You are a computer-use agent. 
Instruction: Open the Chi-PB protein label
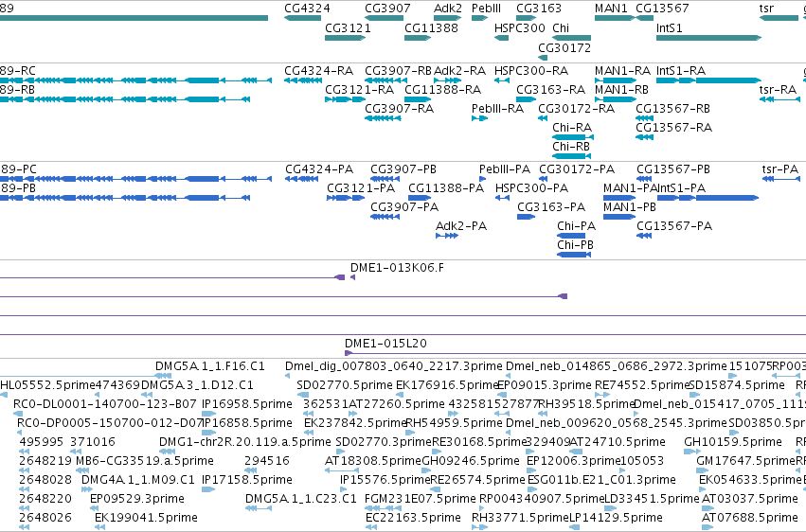(x=575, y=245)
